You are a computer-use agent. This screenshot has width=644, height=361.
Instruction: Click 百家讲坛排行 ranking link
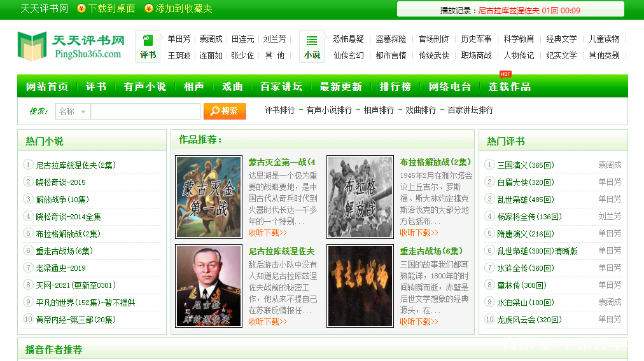[x=470, y=110]
